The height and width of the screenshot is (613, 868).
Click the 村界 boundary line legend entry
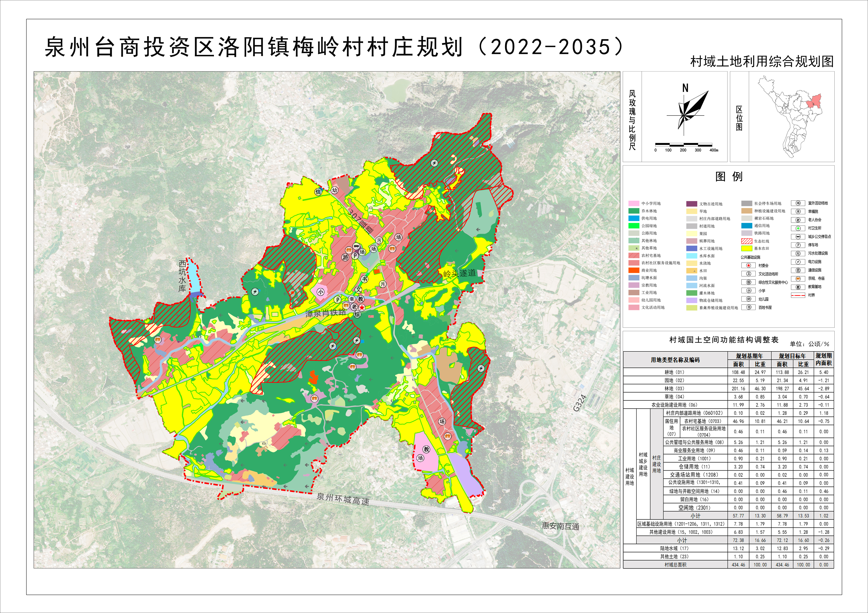pyautogui.click(x=798, y=295)
